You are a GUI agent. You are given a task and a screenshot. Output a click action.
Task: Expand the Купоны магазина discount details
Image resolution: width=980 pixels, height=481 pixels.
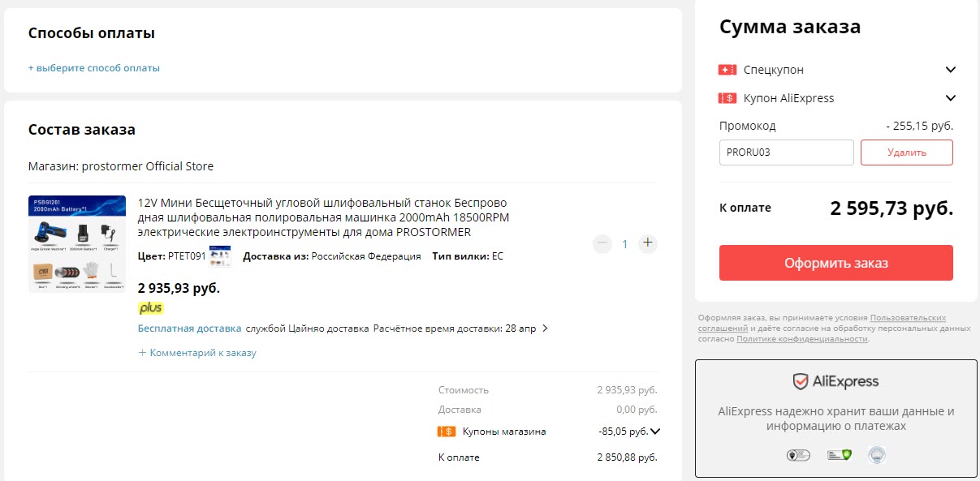coord(655,432)
